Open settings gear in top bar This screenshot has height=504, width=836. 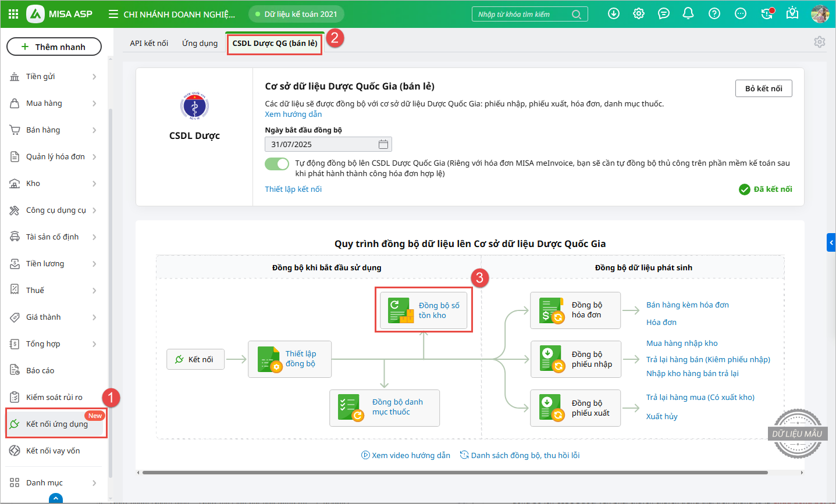pos(639,13)
